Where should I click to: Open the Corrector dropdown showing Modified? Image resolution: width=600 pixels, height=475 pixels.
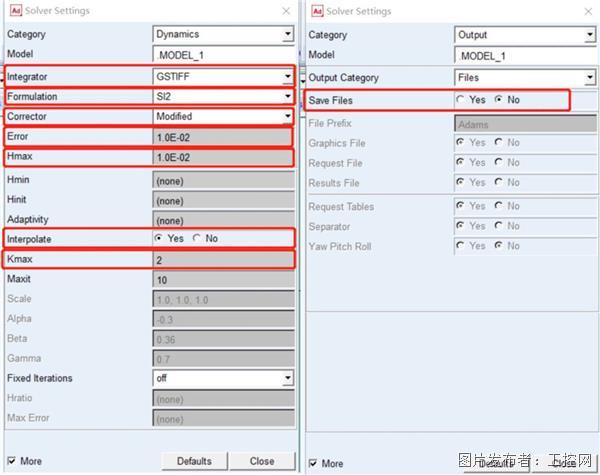tap(223, 116)
